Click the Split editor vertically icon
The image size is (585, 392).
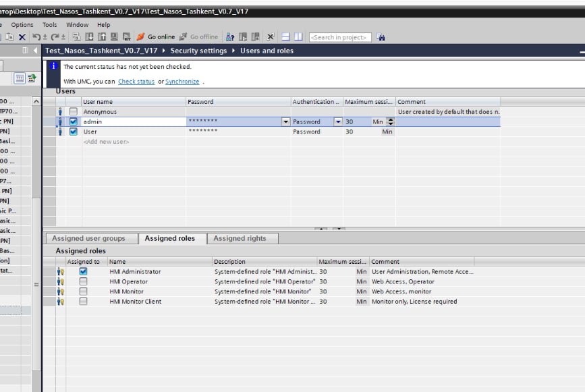[298, 36]
